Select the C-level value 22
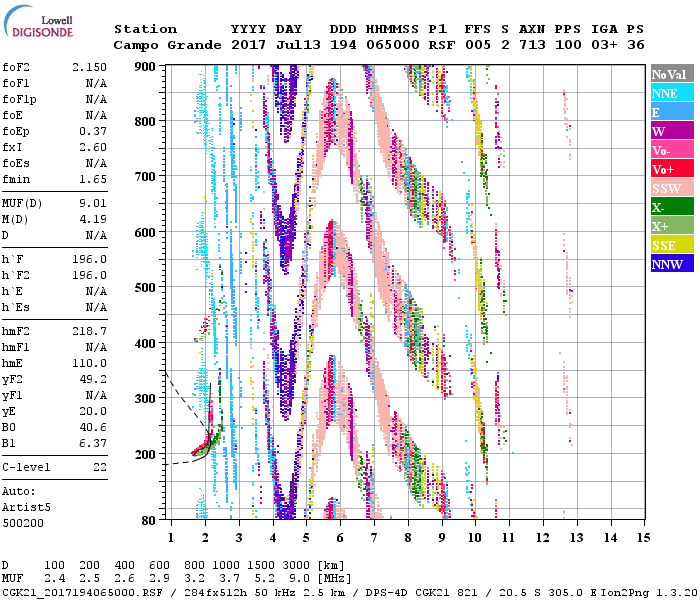 click(100, 467)
